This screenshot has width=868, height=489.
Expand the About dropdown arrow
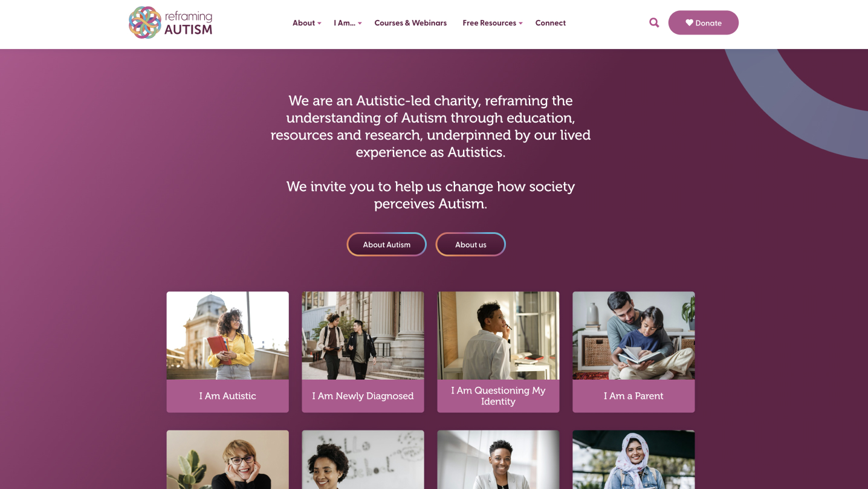coord(319,24)
